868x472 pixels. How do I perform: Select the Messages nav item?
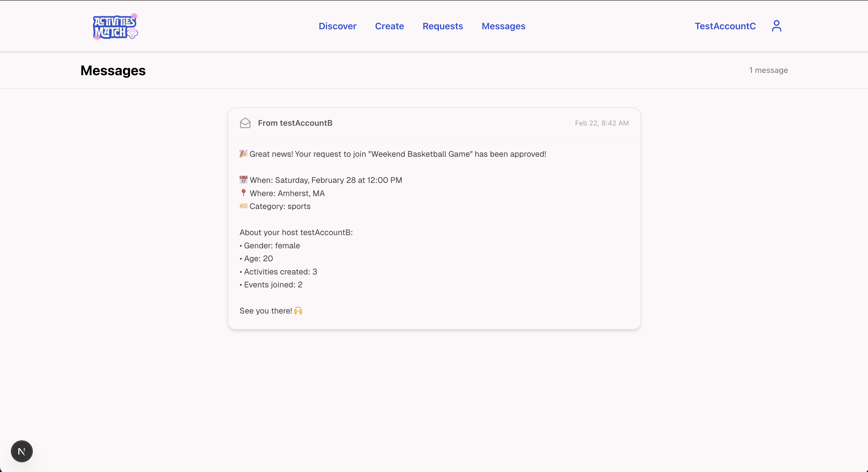(x=503, y=26)
